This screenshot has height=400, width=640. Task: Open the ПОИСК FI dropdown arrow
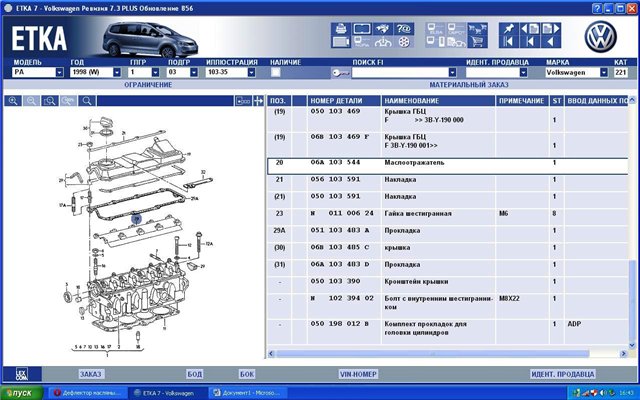pyautogui.click(x=452, y=73)
